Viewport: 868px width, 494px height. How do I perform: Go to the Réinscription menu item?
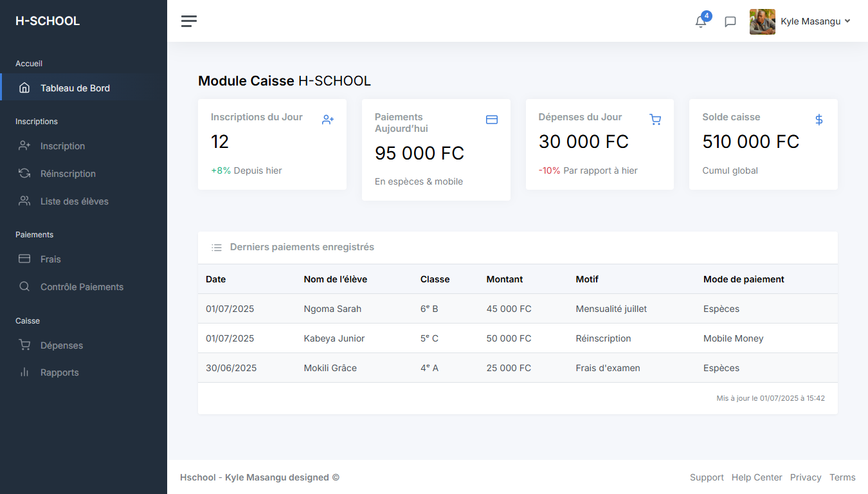(84, 174)
